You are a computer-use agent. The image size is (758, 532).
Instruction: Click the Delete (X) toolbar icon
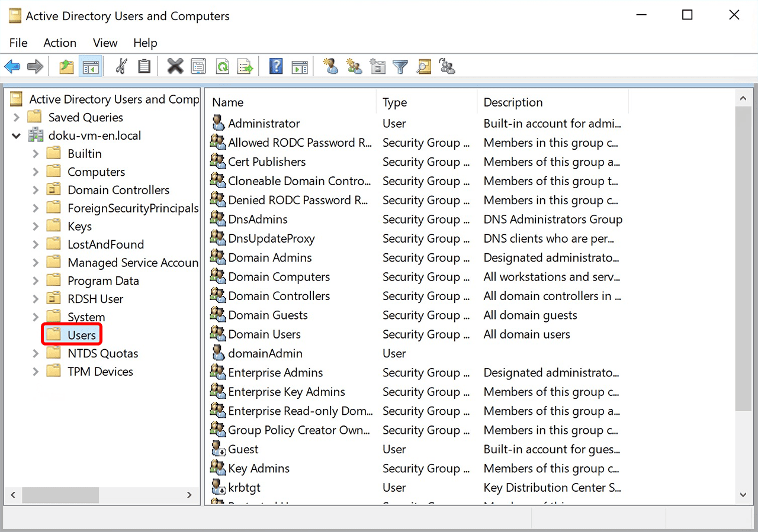pyautogui.click(x=175, y=67)
